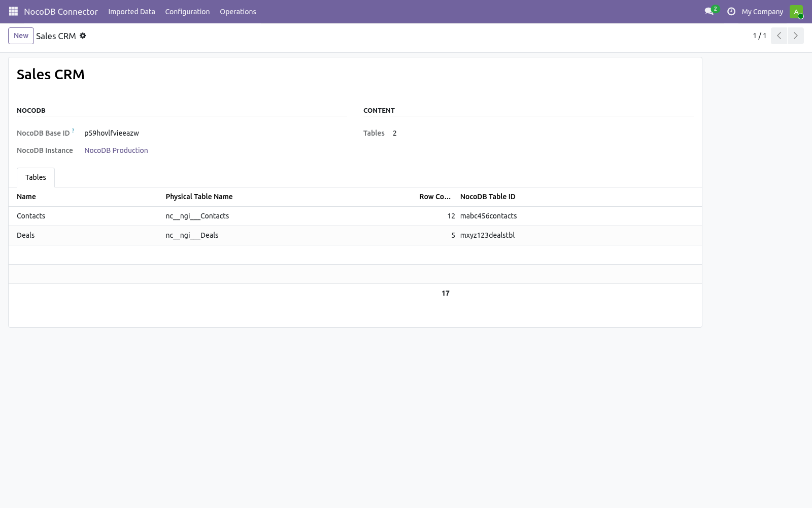812x508 pixels.
Task: Click the nc__ngi___Contacts cell
Action: [x=197, y=216]
